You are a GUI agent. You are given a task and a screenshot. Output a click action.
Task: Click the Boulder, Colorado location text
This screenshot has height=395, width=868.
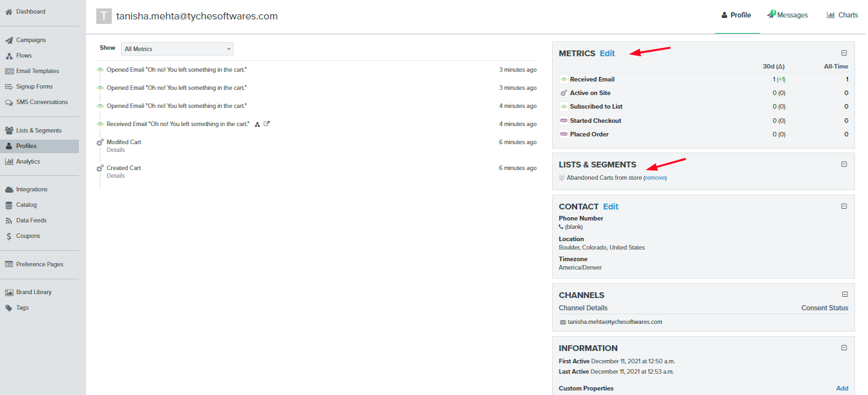click(x=602, y=248)
